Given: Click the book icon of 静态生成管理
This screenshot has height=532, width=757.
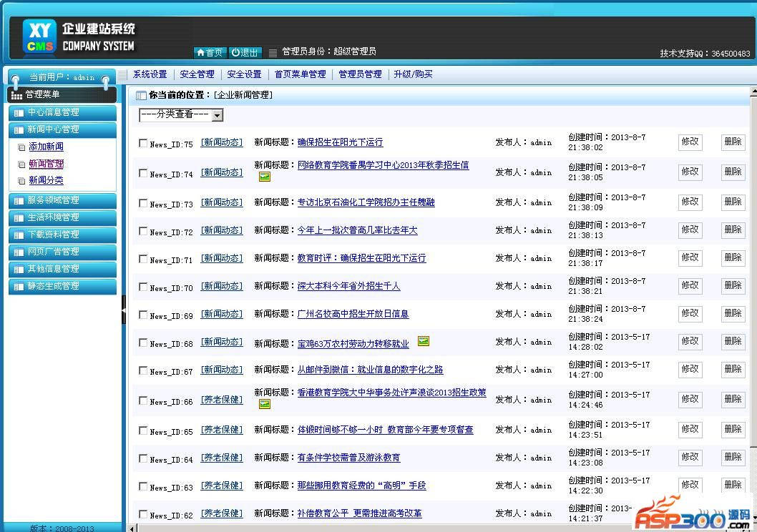Looking at the screenshot, I should [19, 287].
